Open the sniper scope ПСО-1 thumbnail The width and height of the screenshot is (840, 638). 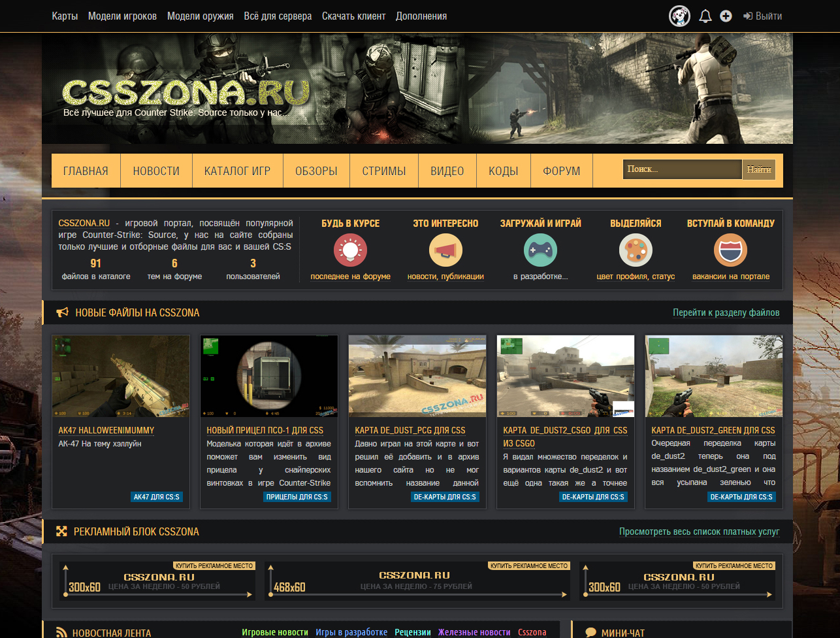pos(269,376)
